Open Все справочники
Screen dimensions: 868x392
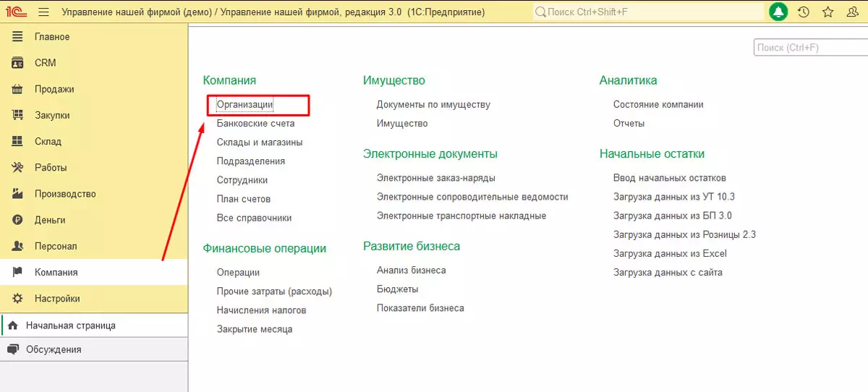click(x=254, y=218)
